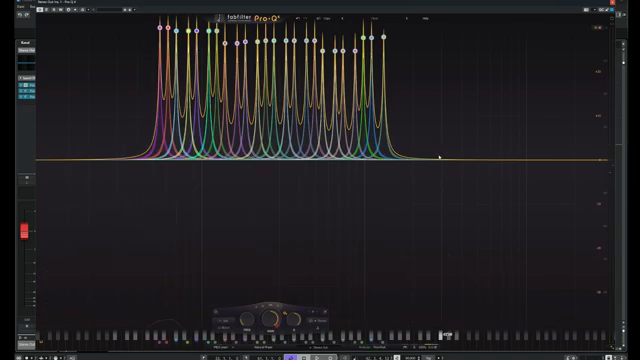The image size is (640, 360).
Task: Toggle the R read automation button
Action: click(53, 10)
